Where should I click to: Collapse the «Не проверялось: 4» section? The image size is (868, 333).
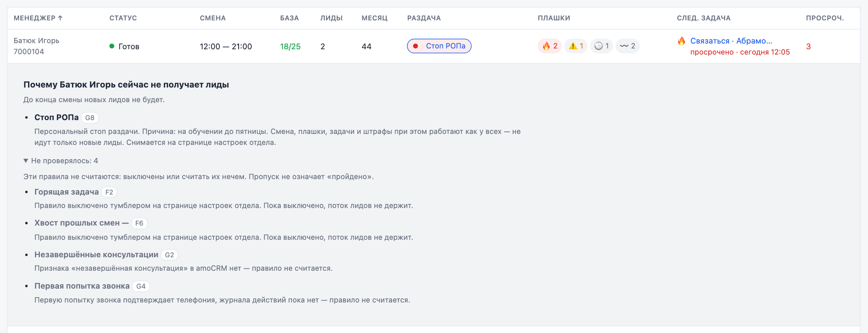(x=61, y=161)
